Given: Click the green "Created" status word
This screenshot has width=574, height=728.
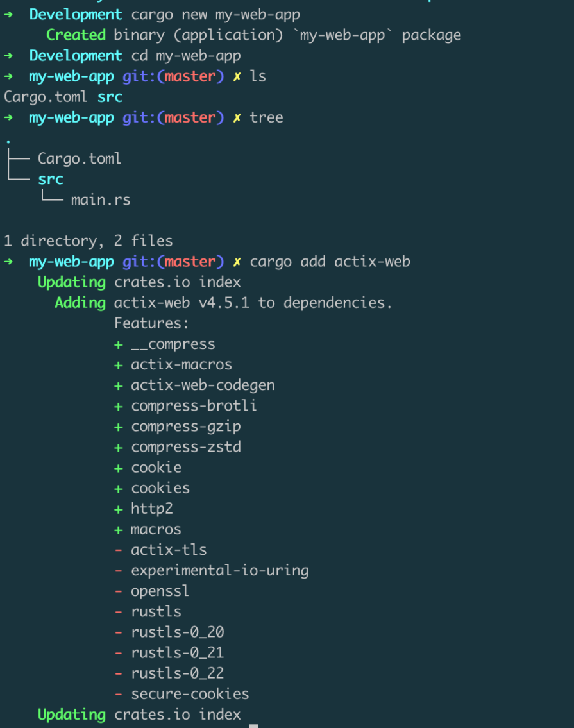Looking at the screenshot, I should pyautogui.click(x=76, y=35).
